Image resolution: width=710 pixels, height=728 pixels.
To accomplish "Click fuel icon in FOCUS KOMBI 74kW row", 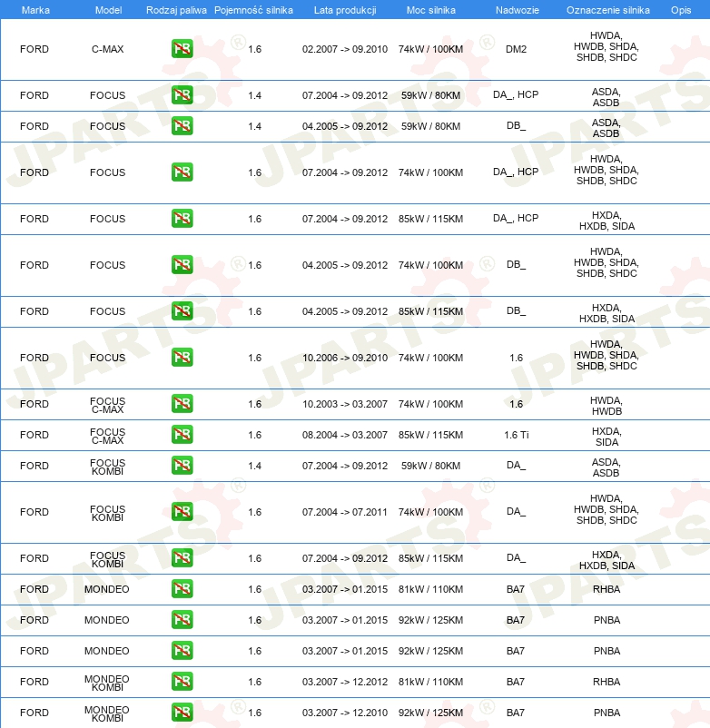I will [182, 512].
